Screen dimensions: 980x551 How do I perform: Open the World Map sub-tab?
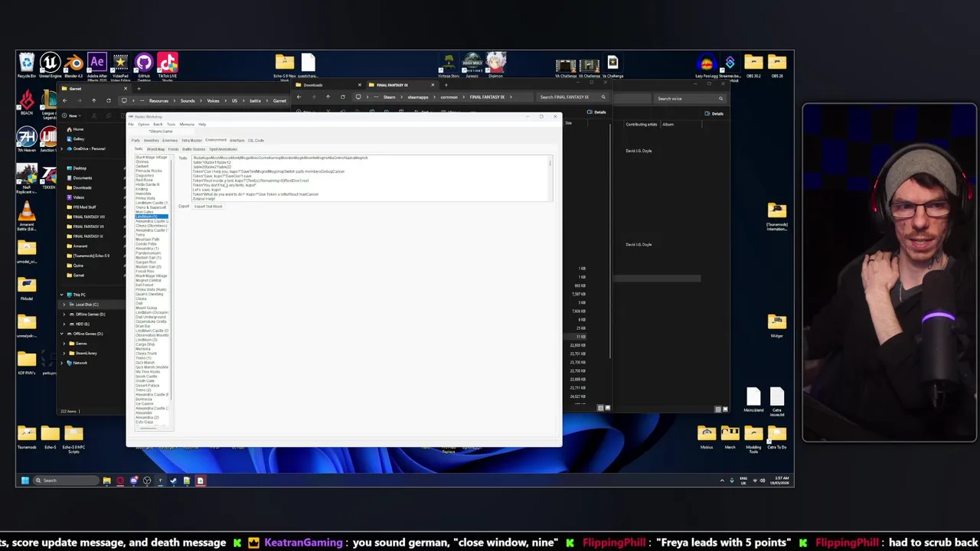pos(155,149)
